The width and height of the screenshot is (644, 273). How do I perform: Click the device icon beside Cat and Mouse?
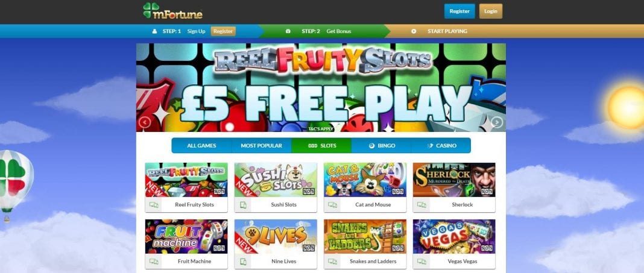(x=332, y=205)
